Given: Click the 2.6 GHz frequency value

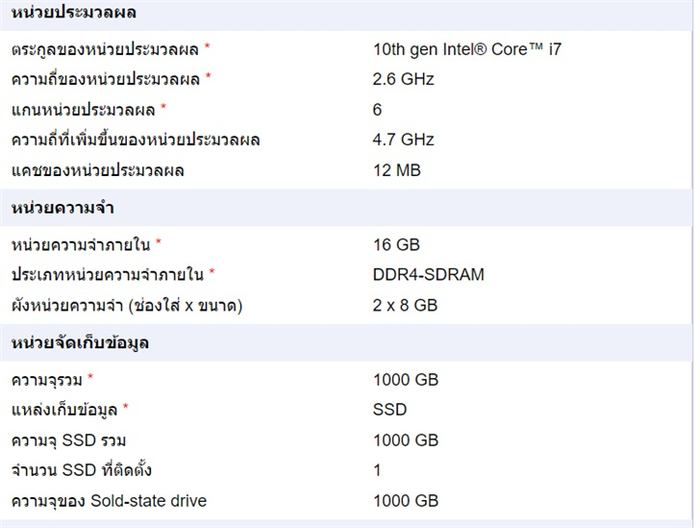Looking at the screenshot, I should 403,79.
